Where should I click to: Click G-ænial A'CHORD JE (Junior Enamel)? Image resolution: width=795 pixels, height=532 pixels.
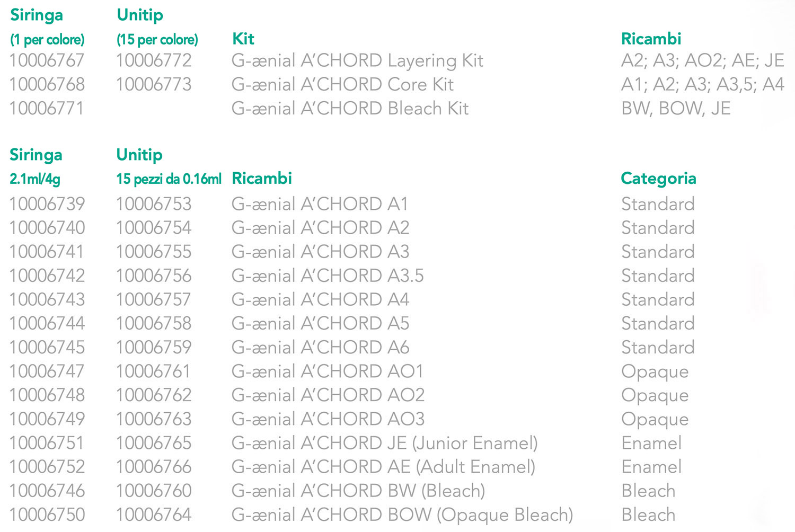point(384,443)
